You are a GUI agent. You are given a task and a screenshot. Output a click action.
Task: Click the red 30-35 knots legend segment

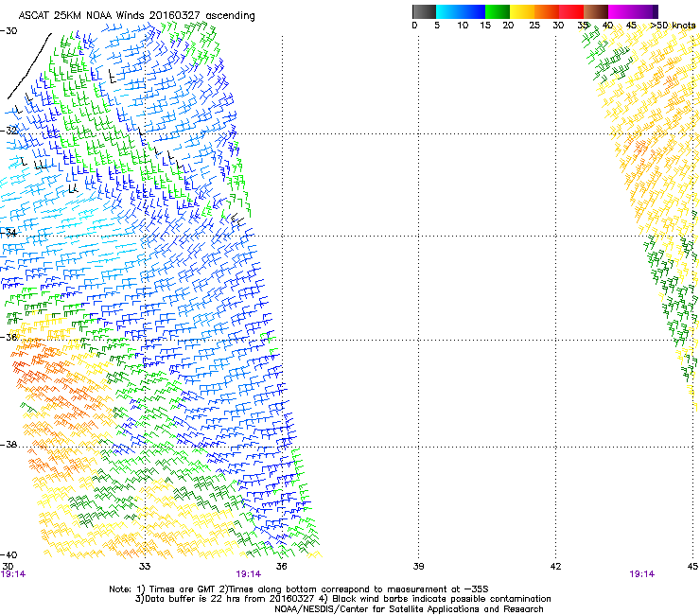pyautogui.click(x=571, y=11)
